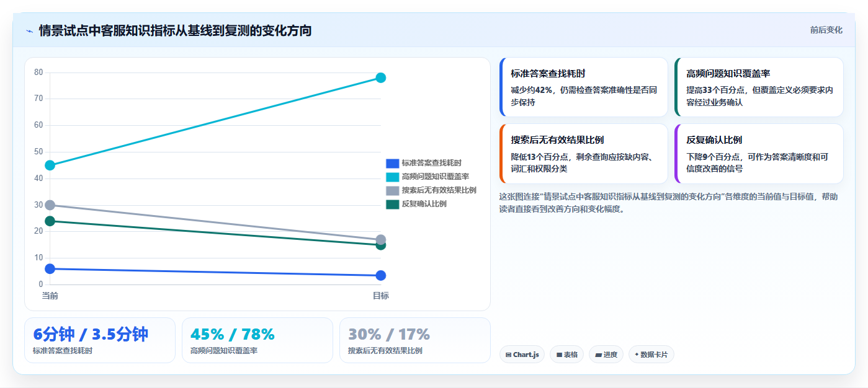Click legend text 高频问题知识覆盖率
The width and height of the screenshot is (868, 388).
[435, 177]
